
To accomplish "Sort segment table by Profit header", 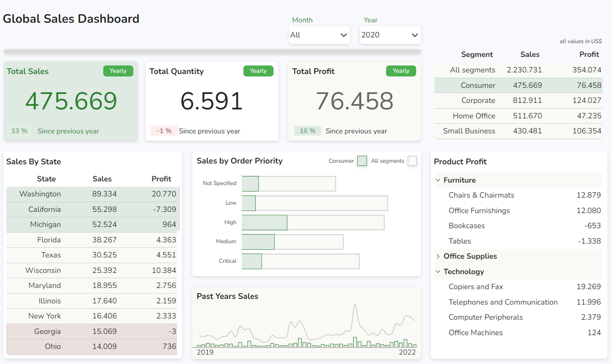I will coord(589,55).
